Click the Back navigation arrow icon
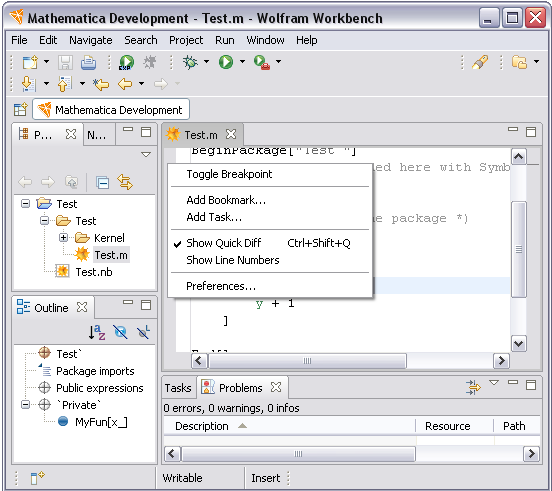This screenshot has height=491, width=552. pyautogui.click(x=125, y=84)
